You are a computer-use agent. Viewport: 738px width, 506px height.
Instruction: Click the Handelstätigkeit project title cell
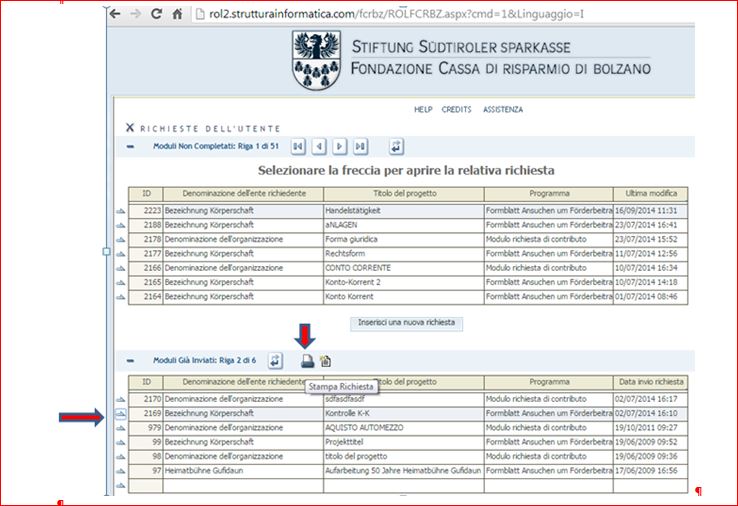tap(404, 210)
